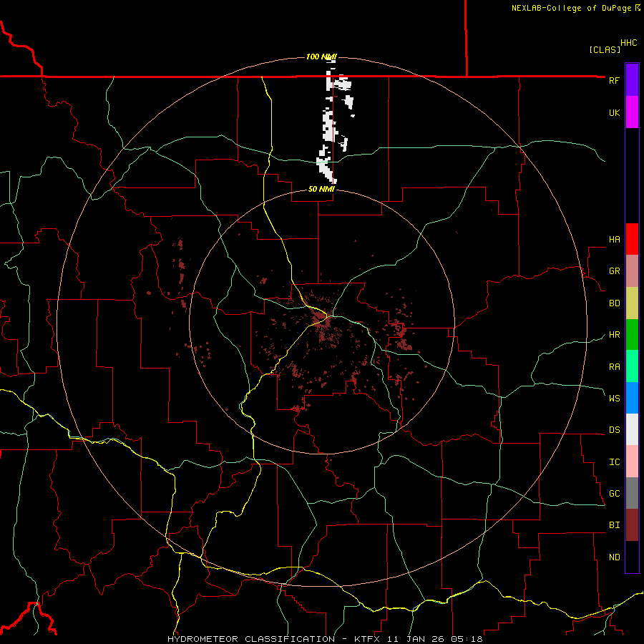Viewport: 644px width, 644px height.
Task: Click the BI dark red legend swatch
Action: tap(632, 525)
